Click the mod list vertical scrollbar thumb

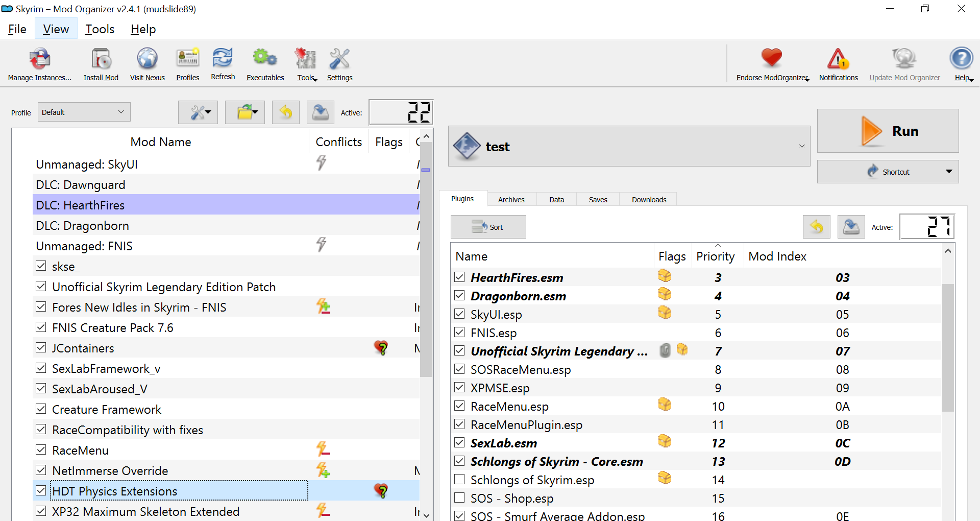click(426, 260)
